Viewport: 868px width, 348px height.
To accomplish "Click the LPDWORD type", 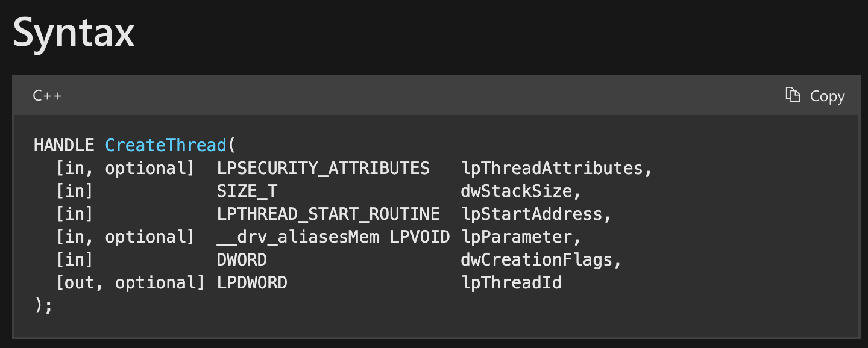I will click(252, 283).
